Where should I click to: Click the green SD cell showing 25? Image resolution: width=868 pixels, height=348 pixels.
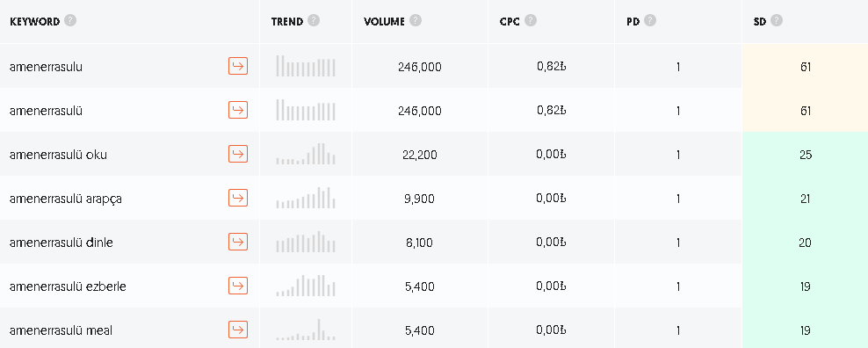click(805, 154)
